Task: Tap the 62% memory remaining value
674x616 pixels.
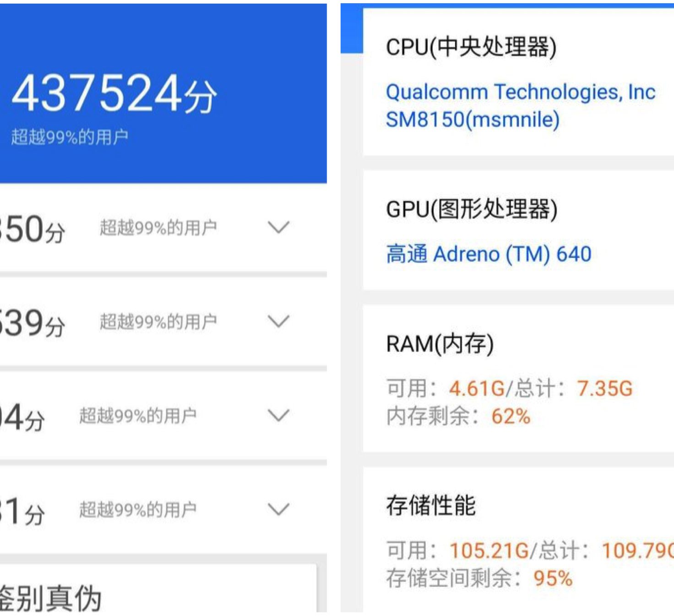Action: tap(511, 417)
